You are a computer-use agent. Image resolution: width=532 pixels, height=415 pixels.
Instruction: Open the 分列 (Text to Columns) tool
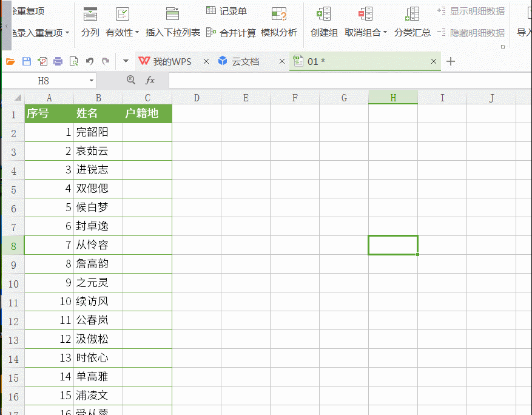pyautogui.click(x=91, y=19)
